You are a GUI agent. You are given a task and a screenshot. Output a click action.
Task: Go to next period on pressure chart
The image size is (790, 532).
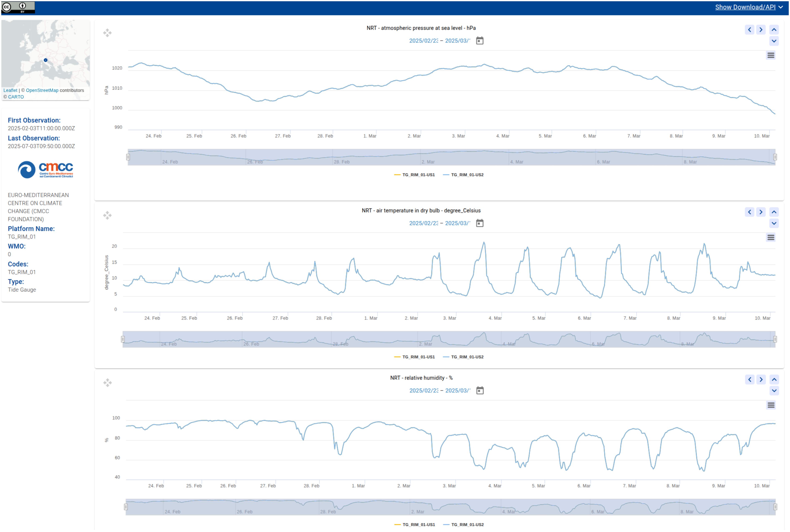[x=761, y=30]
